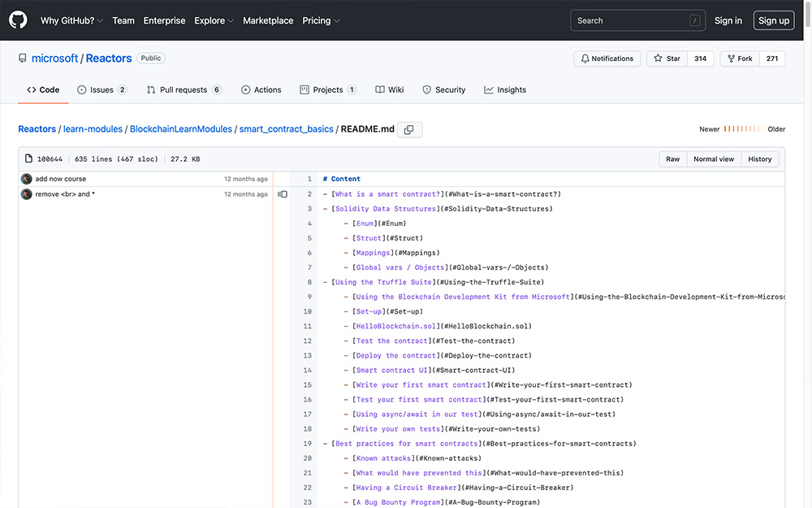The width and height of the screenshot is (812, 508).
Task: Expand the Explore dropdown menu
Action: (x=214, y=21)
